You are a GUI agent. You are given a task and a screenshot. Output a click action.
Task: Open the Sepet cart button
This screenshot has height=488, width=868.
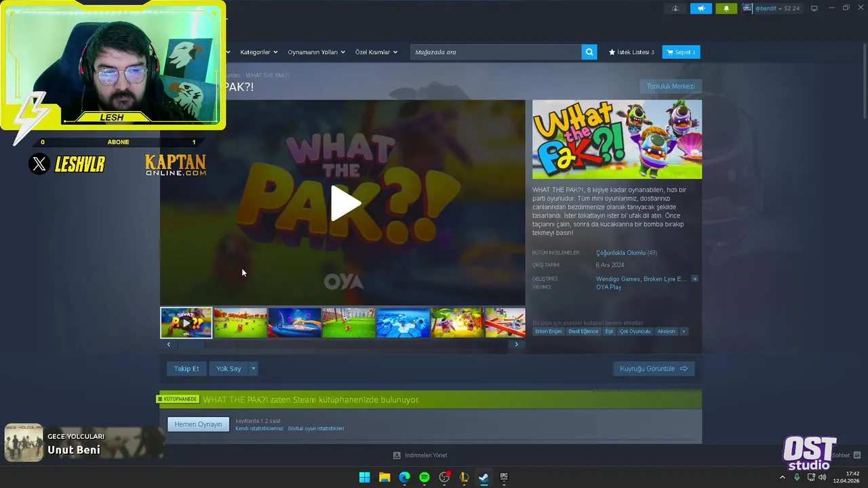(681, 52)
